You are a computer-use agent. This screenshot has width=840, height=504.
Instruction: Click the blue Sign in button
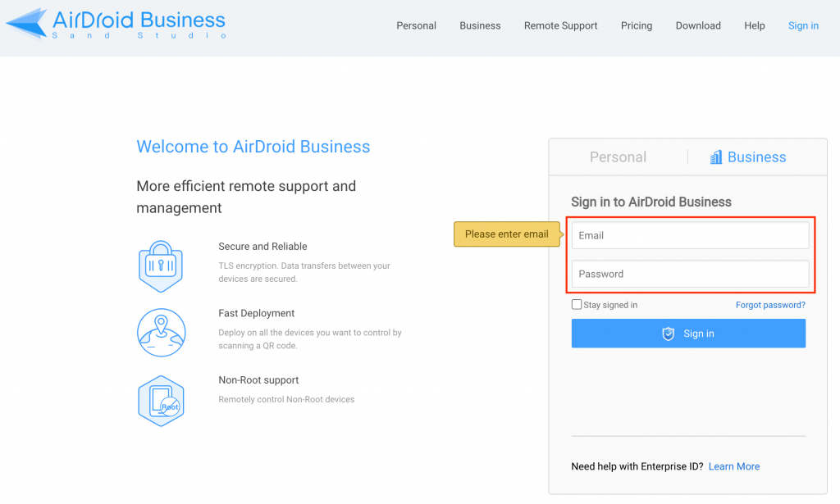(688, 334)
